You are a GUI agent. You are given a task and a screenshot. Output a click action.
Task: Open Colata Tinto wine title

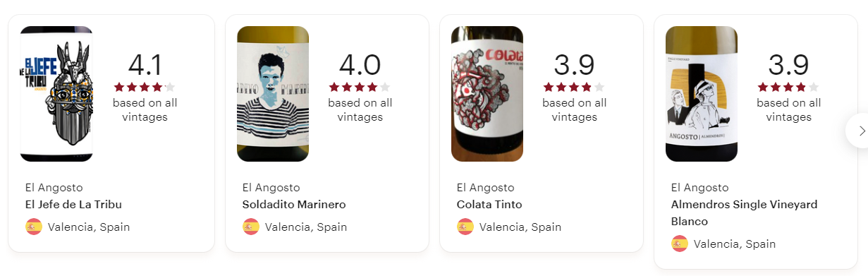click(489, 205)
